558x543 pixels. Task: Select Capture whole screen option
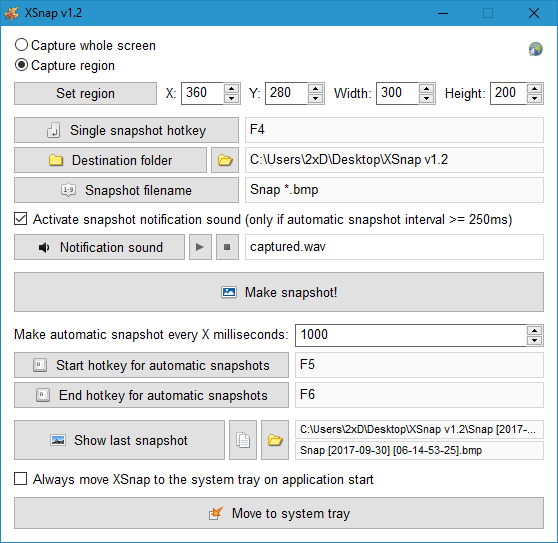(21, 45)
